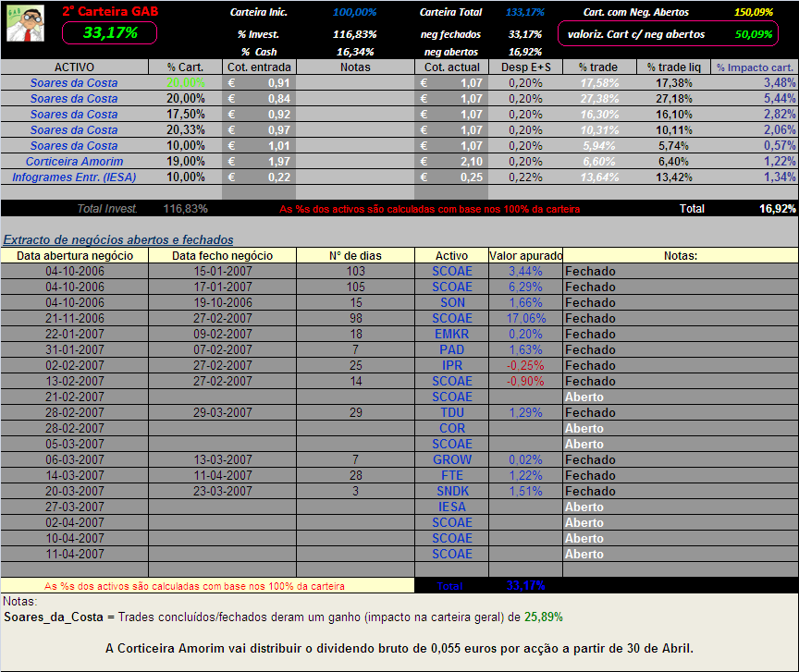Image resolution: width=799 pixels, height=672 pixels.
Task: Click the '% Cart.' column header
Action: point(185,67)
